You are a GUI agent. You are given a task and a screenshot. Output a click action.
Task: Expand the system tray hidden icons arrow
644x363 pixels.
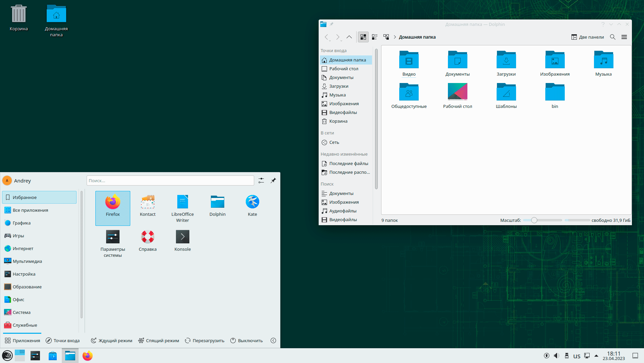pos(596,356)
